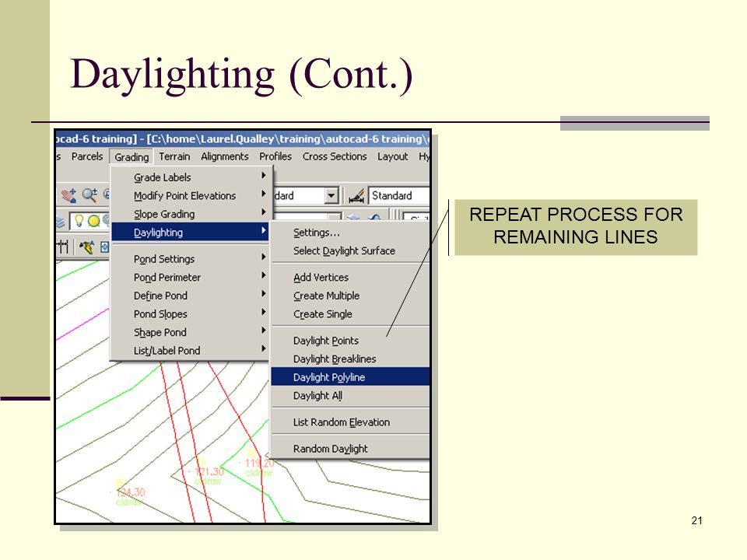The width and height of the screenshot is (747, 560).
Task: Expand the Slope Grading submenu
Action: coord(190,215)
